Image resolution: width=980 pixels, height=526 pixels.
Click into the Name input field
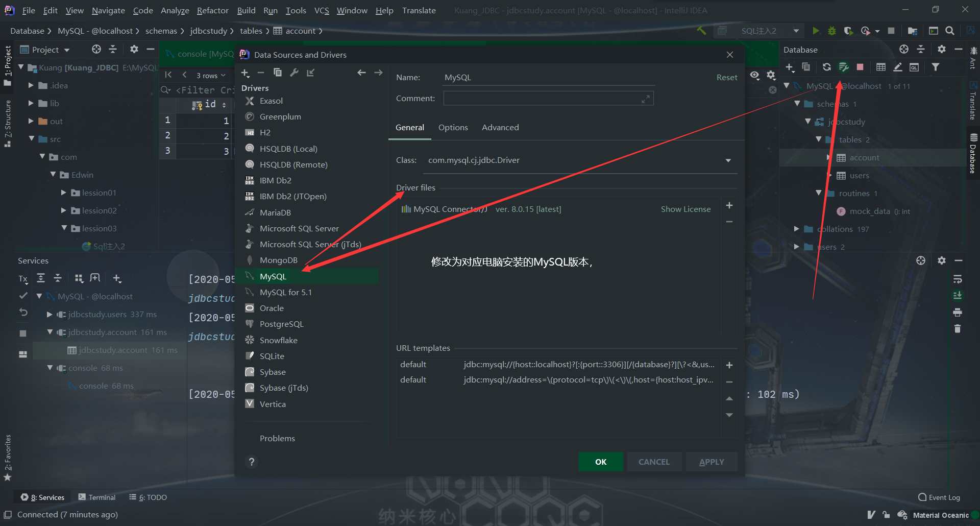tap(549, 78)
